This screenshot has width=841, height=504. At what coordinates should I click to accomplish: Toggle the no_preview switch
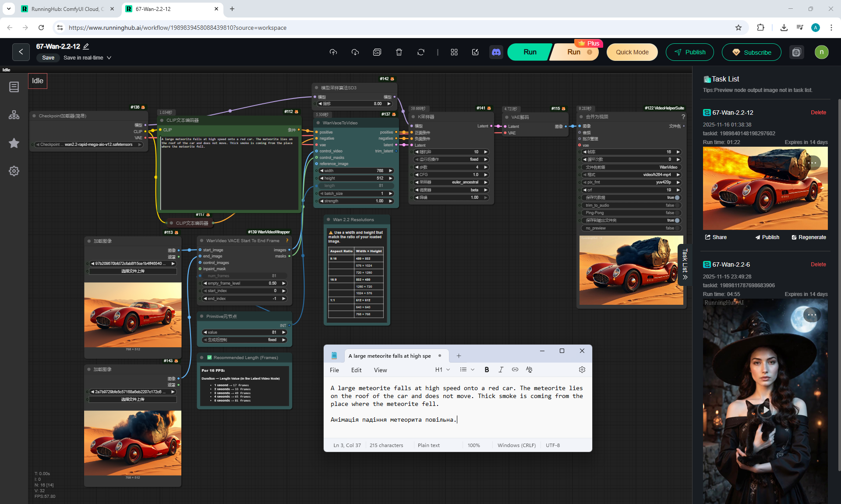tap(677, 228)
